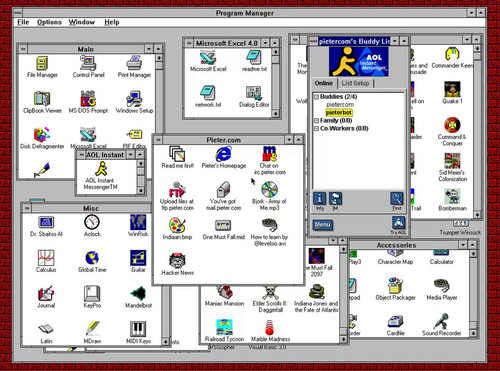Collapse the Buddies (2/4) group
500x371 pixels.
point(316,97)
